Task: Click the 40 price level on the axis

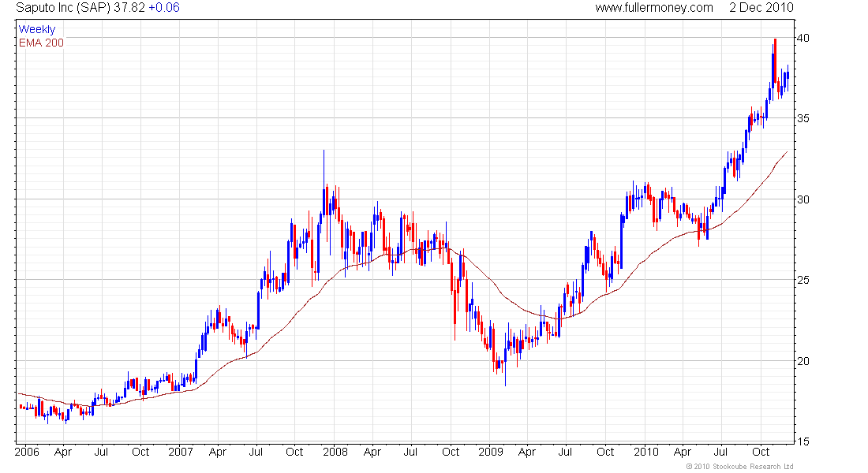Action: coord(802,38)
